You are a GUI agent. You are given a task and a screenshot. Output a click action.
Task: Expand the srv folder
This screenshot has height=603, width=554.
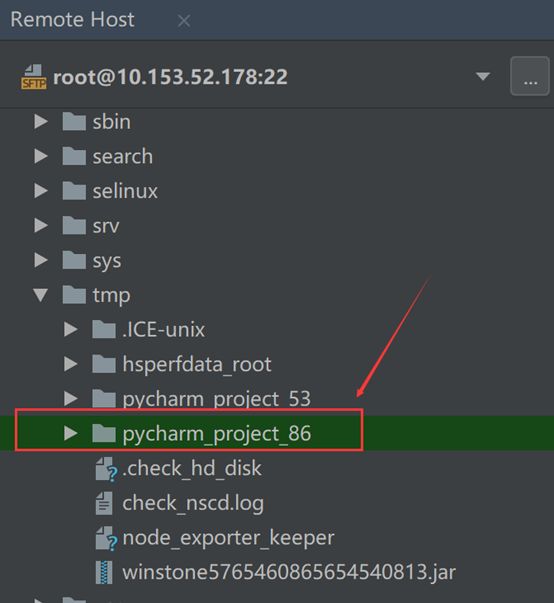point(41,225)
